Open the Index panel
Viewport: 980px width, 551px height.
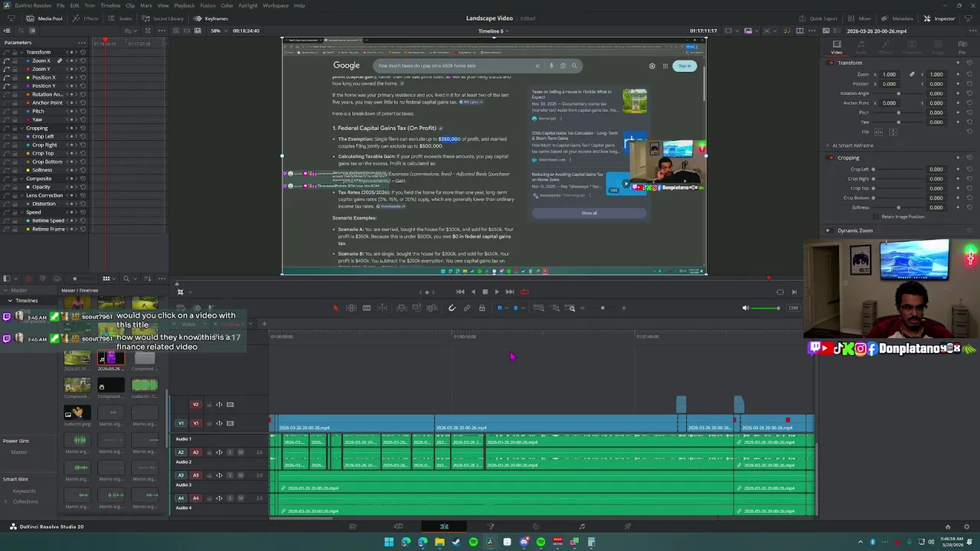(120, 18)
